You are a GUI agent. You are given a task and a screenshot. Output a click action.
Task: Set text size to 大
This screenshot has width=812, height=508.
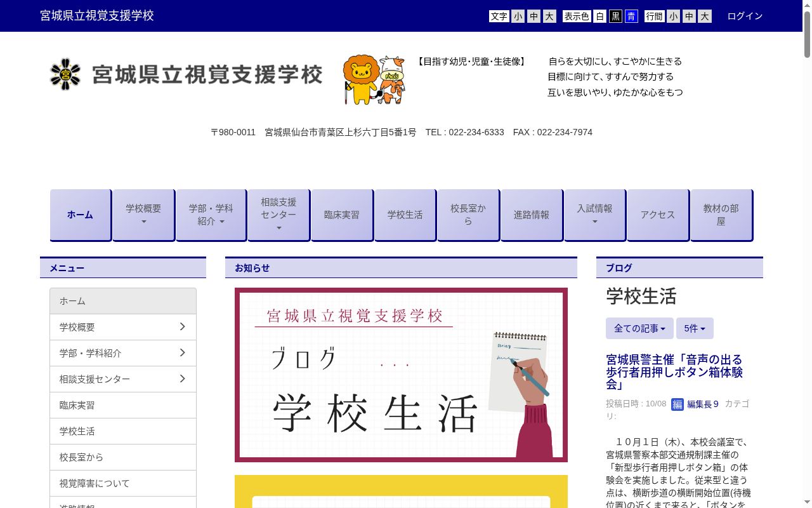click(549, 17)
